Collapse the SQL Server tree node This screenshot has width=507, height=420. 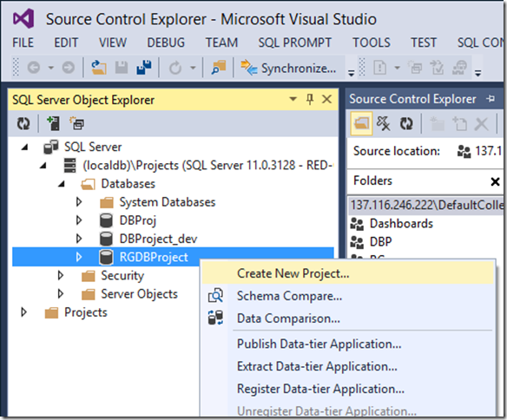tap(25, 148)
